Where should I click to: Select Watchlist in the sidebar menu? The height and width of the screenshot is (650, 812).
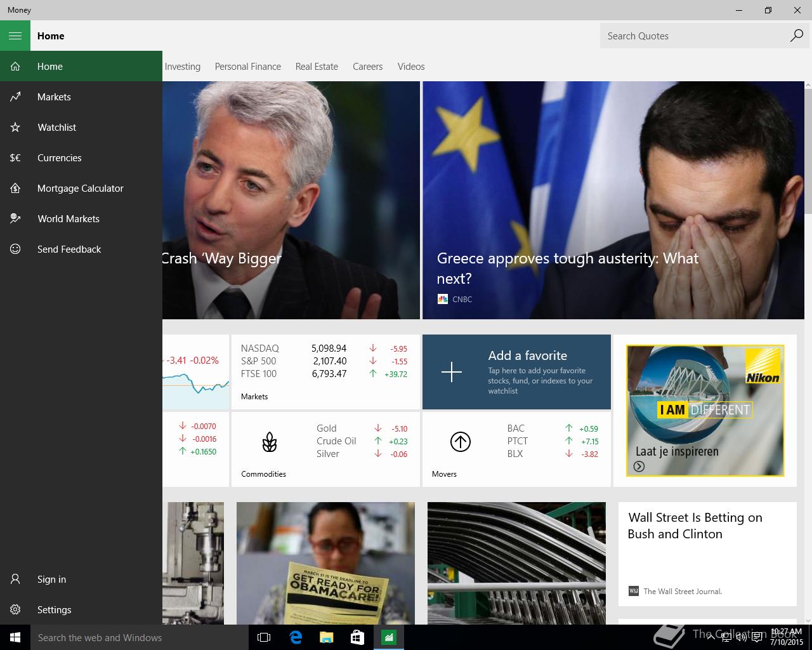click(81, 127)
